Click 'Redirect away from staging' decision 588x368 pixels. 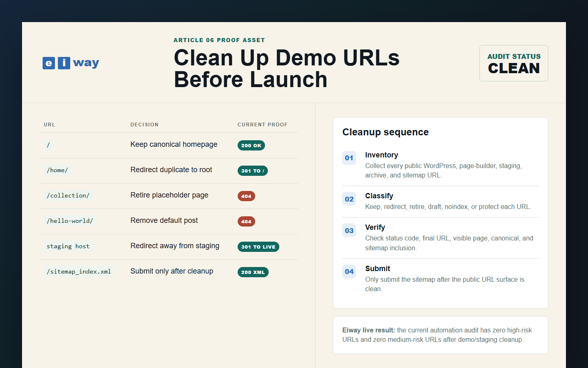tap(175, 246)
